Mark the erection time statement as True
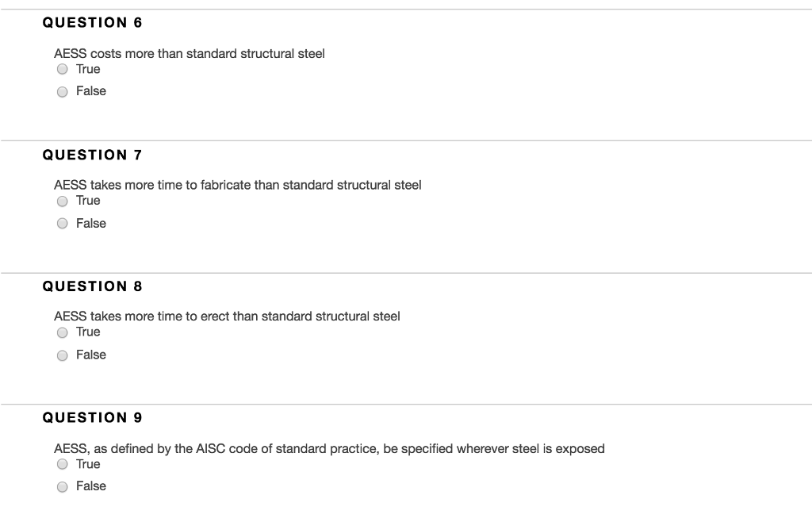The height and width of the screenshot is (522, 812). [62, 332]
